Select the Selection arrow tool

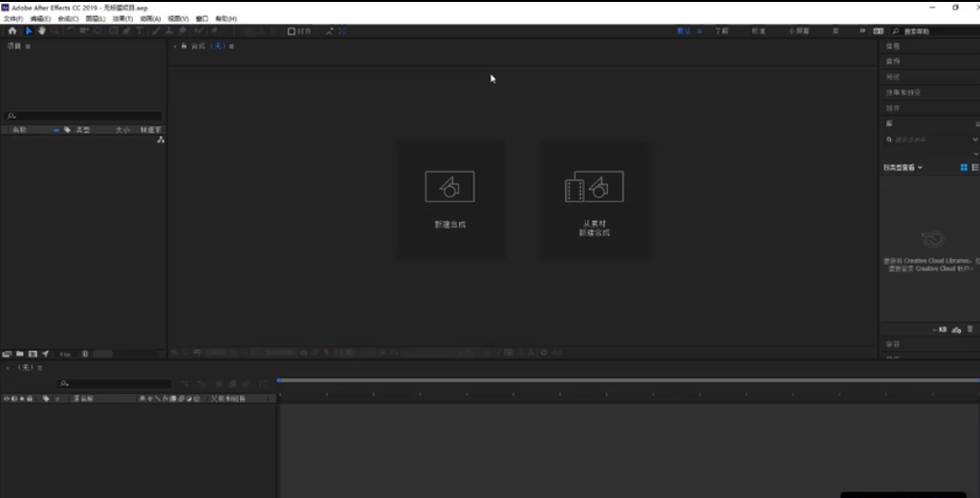coord(29,31)
